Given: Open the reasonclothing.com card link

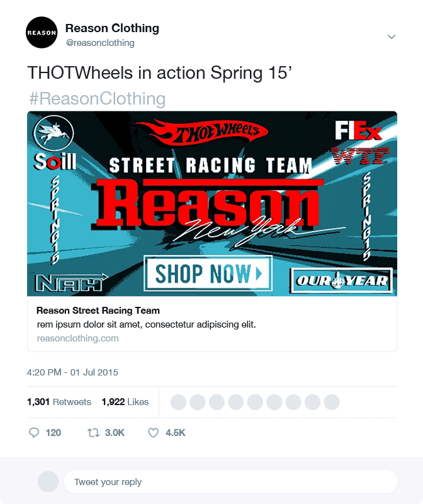Looking at the screenshot, I should point(77,338).
